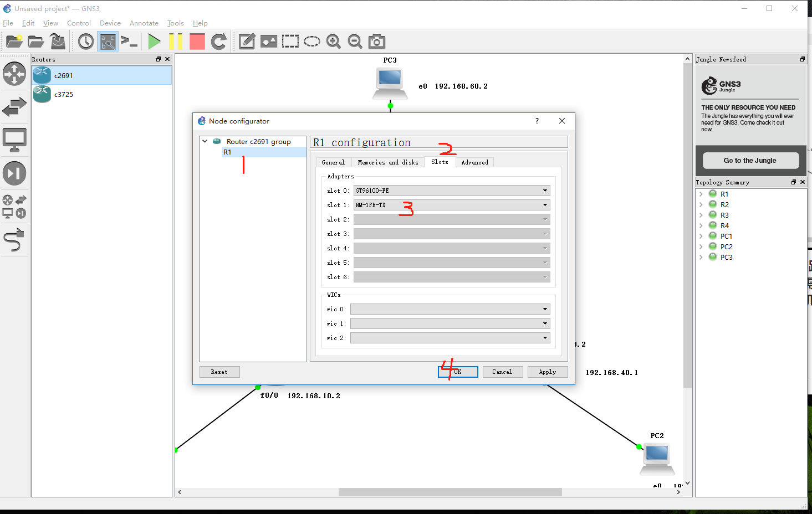
Task: Confirm with the OK button
Action: click(x=458, y=372)
